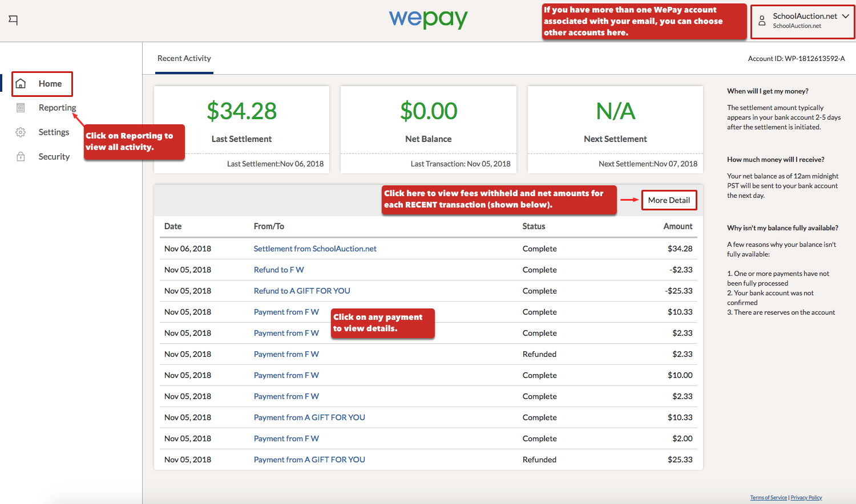
Task: Open the Refund to A GIFT FOR YOU
Action: tap(302, 291)
